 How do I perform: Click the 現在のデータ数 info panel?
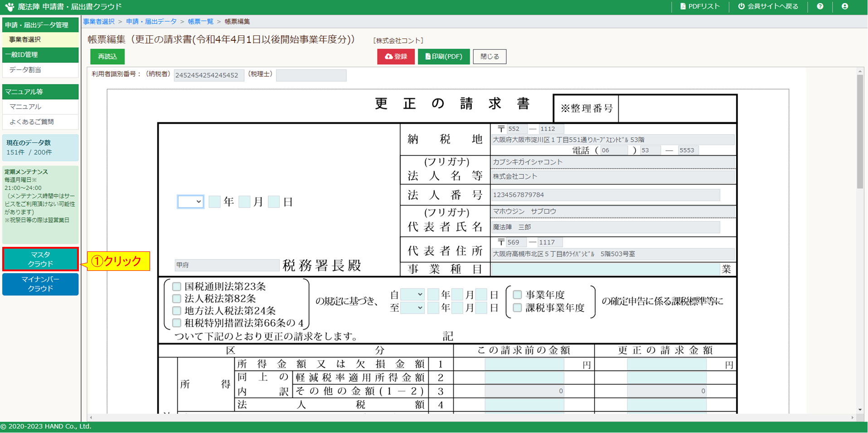tap(40, 148)
